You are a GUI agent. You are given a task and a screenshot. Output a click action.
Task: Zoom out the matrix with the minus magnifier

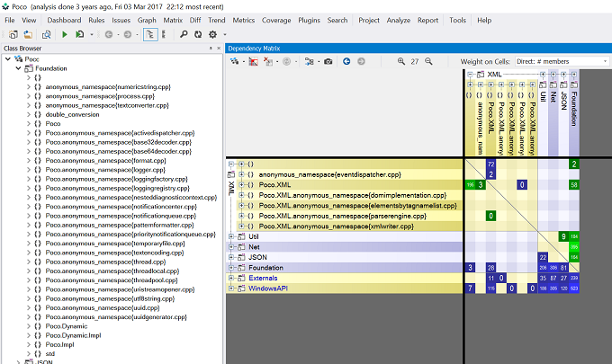428,62
